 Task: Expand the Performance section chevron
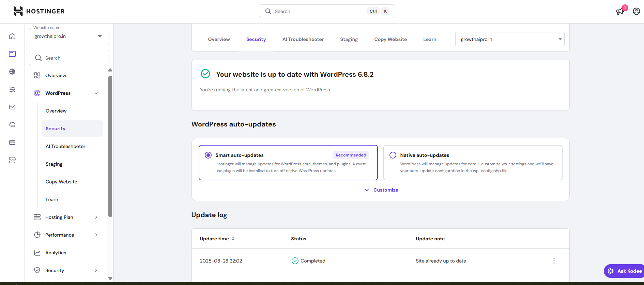click(96, 235)
